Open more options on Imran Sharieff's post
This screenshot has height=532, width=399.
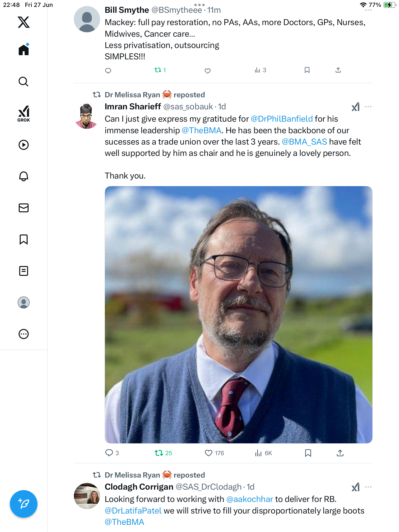tap(368, 107)
